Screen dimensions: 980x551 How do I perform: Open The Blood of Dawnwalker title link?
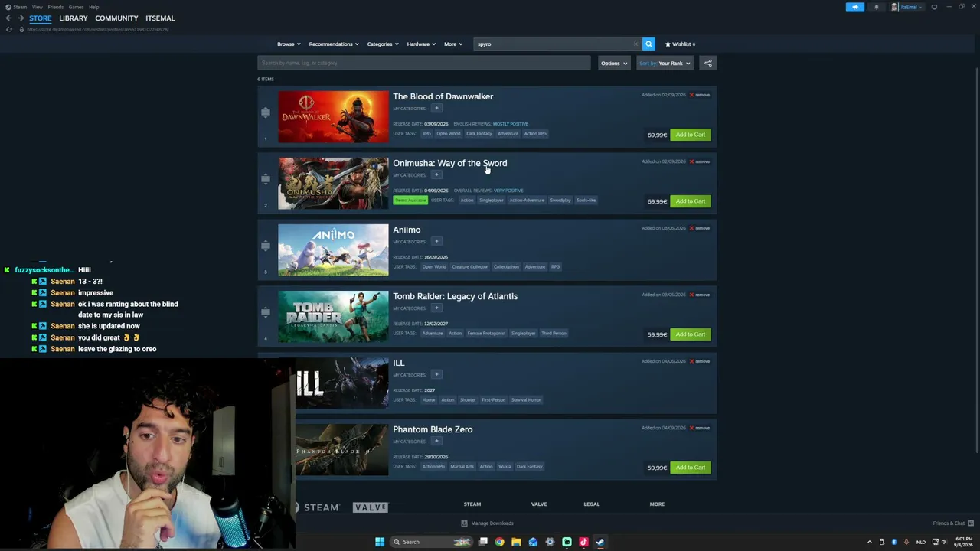(443, 96)
